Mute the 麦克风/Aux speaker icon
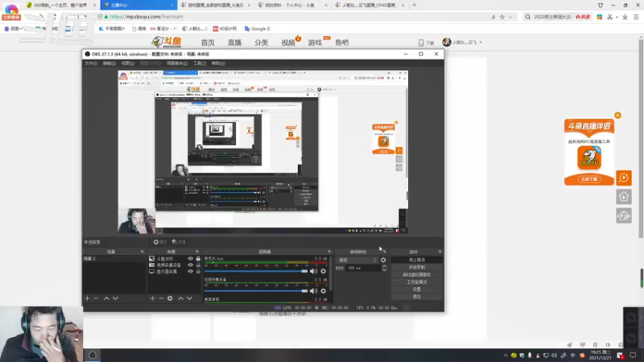 pyautogui.click(x=313, y=271)
